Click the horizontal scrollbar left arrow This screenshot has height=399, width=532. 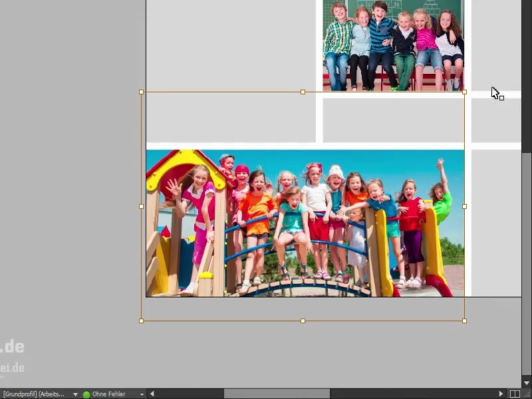[x=152, y=394]
